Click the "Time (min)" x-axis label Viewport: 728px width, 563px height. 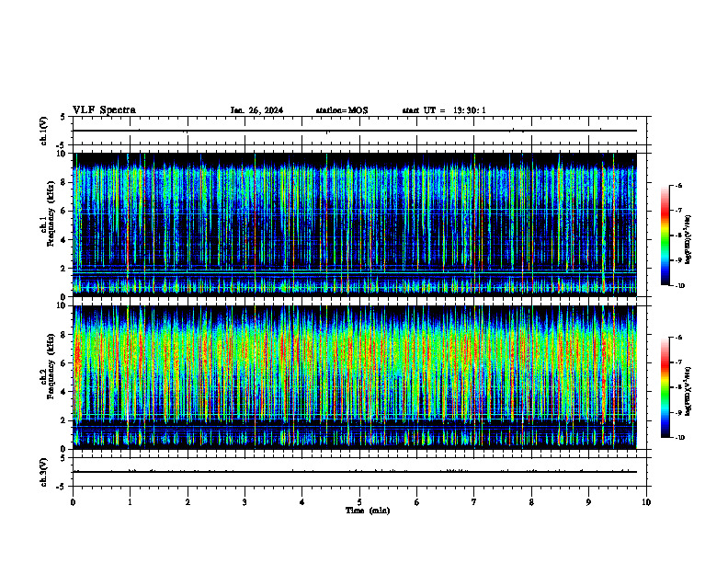pos(368,511)
